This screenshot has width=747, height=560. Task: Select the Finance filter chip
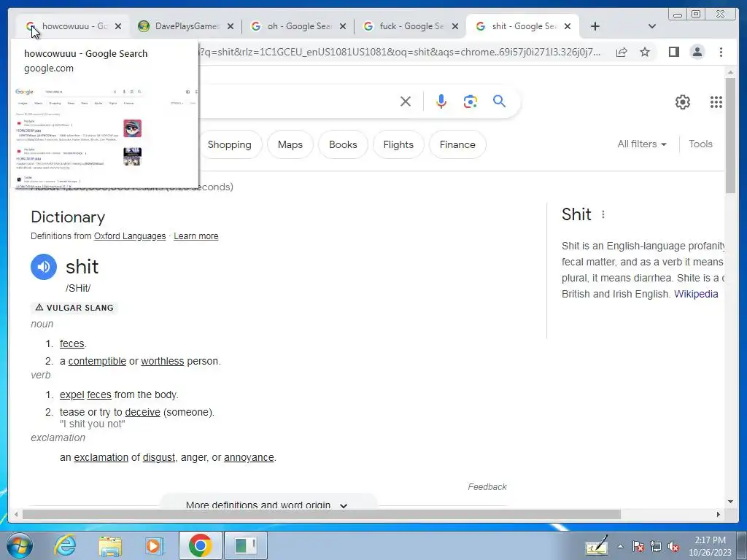point(457,145)
